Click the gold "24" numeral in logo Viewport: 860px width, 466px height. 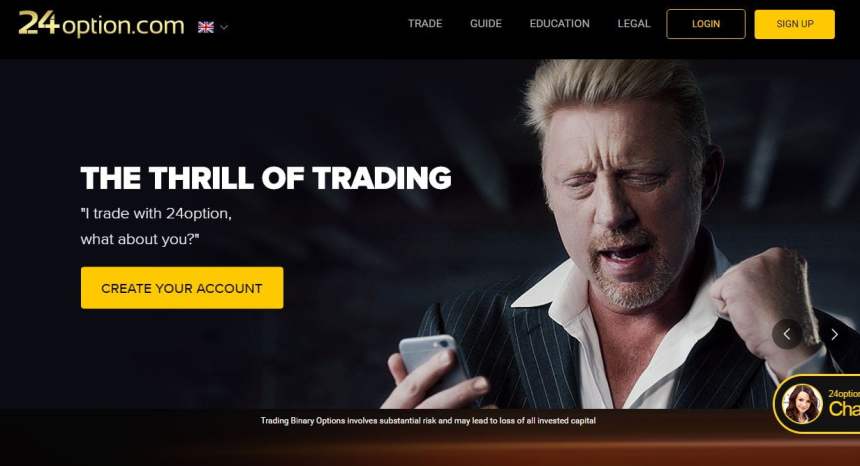[38, 23]
